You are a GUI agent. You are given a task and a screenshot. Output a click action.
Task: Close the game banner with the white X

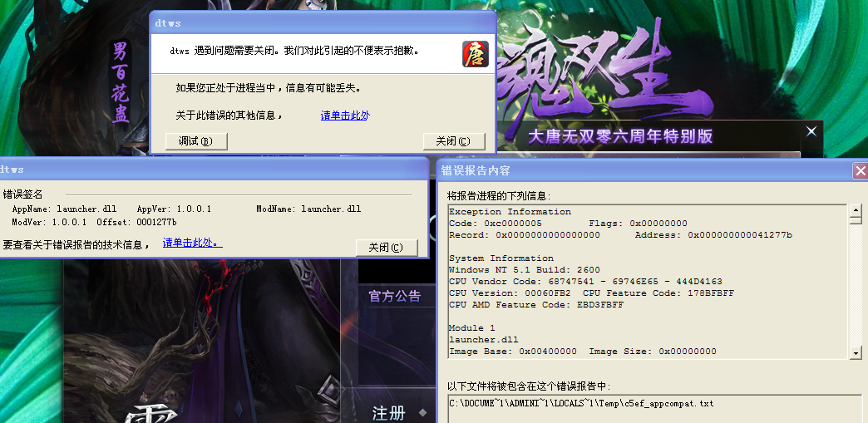[811, 131]
